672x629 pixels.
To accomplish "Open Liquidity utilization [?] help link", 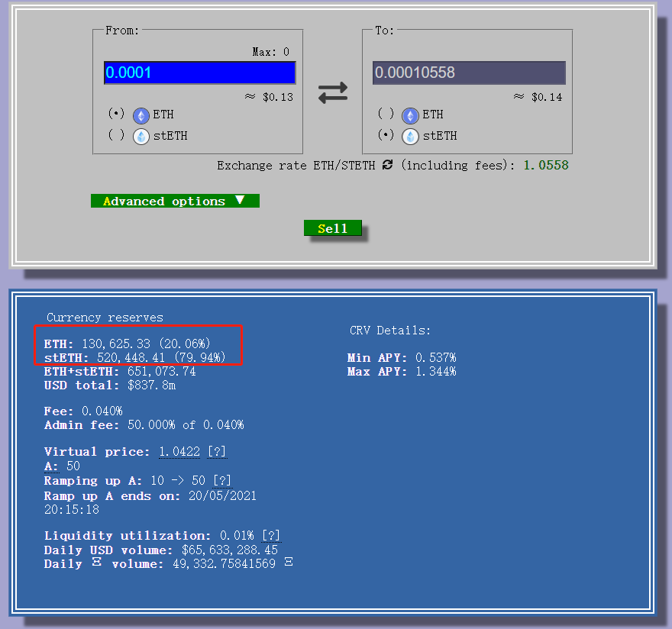I will pyautogui.click(x=271, y=536).
